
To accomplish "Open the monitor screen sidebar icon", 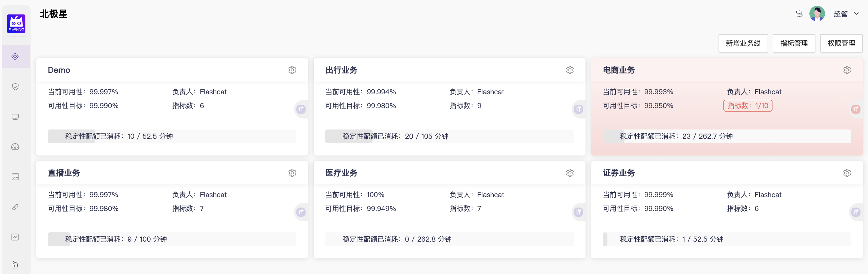I will pos(15,117).
